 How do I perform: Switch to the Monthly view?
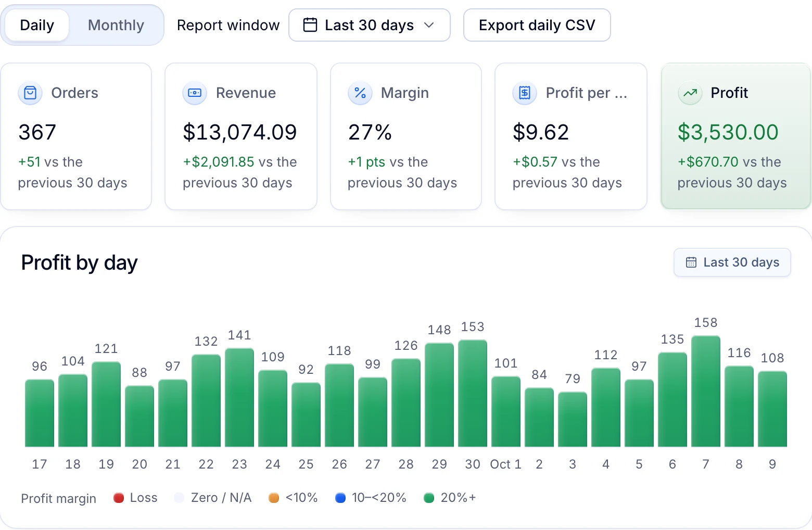[116, 25]
